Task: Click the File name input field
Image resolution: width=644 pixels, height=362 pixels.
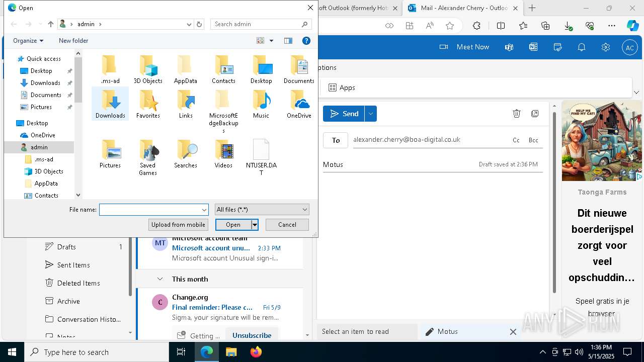Action: click(x=153, y=210)
